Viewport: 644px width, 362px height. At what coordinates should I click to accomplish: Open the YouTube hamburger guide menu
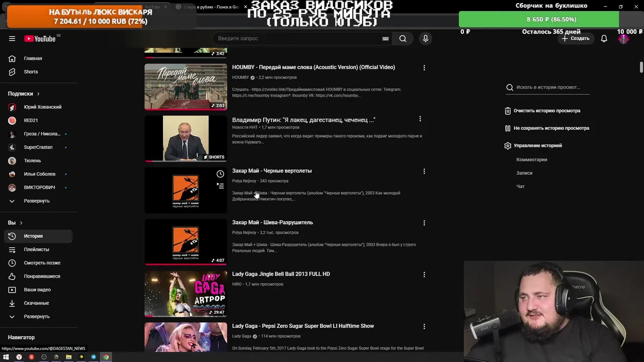pyautogui.click(x=12, y=39)
